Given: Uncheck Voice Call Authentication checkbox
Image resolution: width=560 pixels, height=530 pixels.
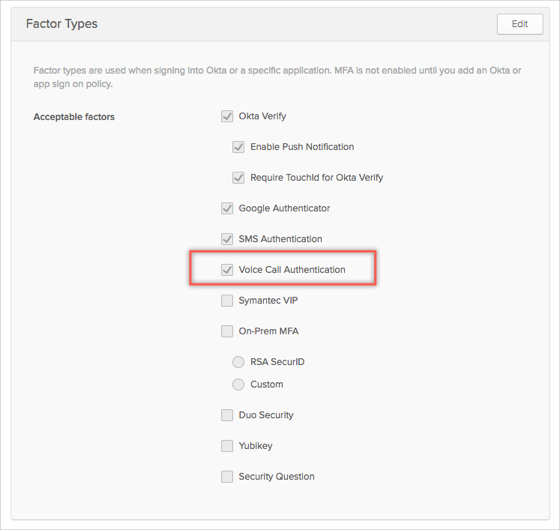Looking at the screenshot, I should [227, 270].
